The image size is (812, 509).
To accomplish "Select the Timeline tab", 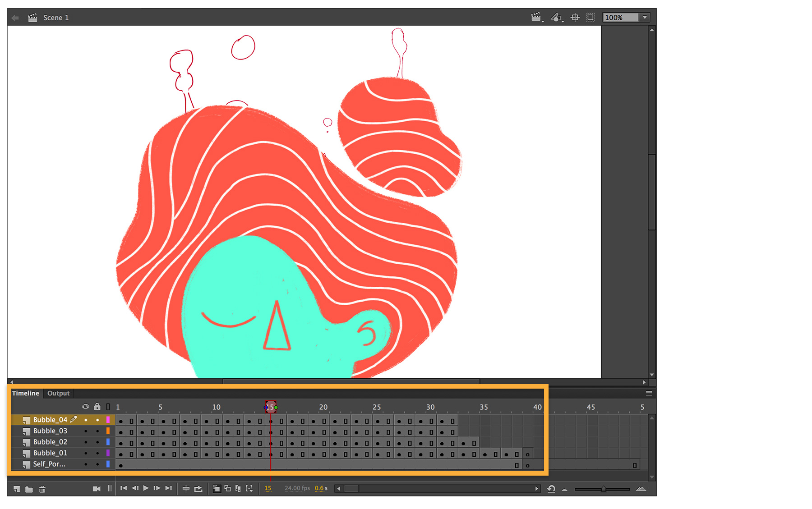I will pyautogui.click(x=25, y=393).
